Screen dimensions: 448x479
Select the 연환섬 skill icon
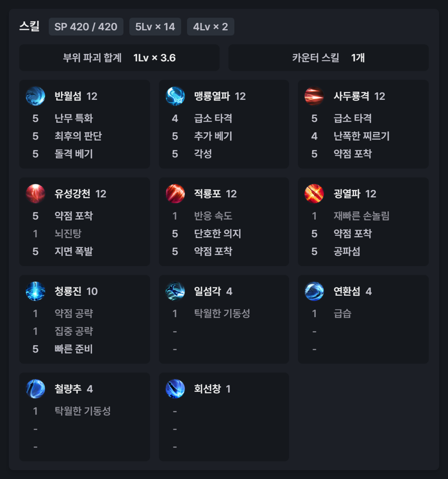[314, 291]
